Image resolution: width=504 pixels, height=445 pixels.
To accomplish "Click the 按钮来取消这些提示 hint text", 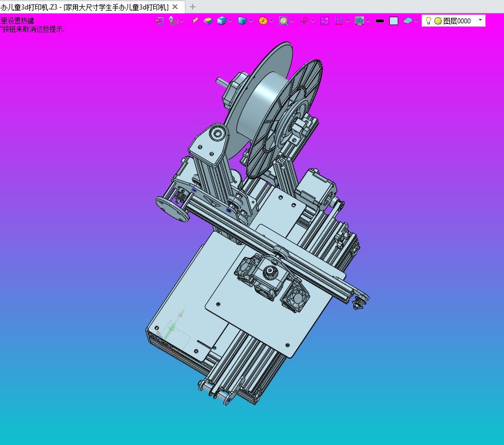I will click(33, 29).
